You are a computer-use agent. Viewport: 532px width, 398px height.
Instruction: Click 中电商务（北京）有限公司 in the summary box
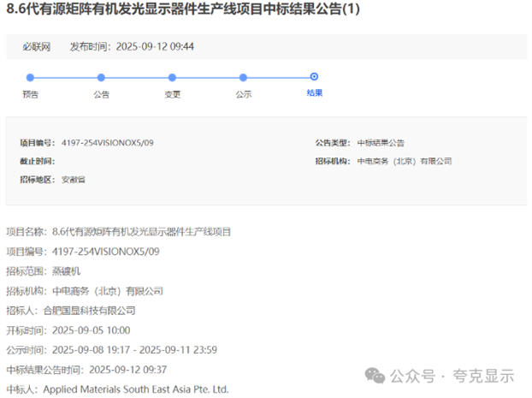404,161
